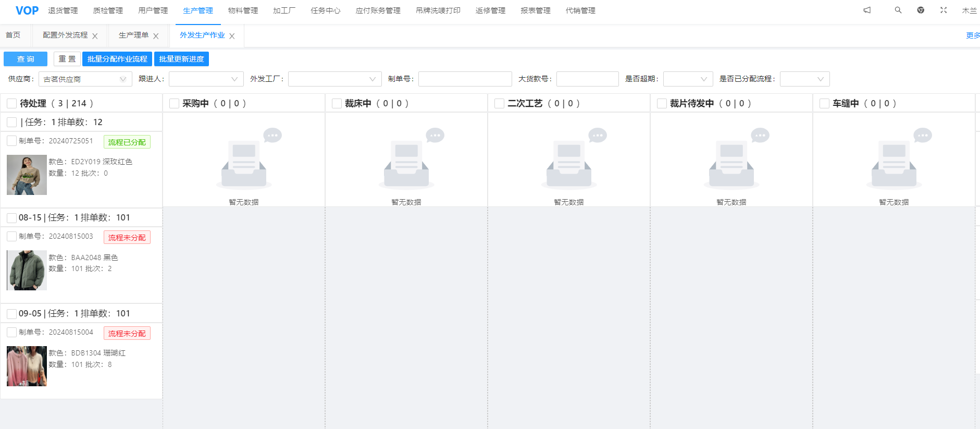Click the VOP logo
This screenshot has width=980, height=429.
click(x=27, y=10)
